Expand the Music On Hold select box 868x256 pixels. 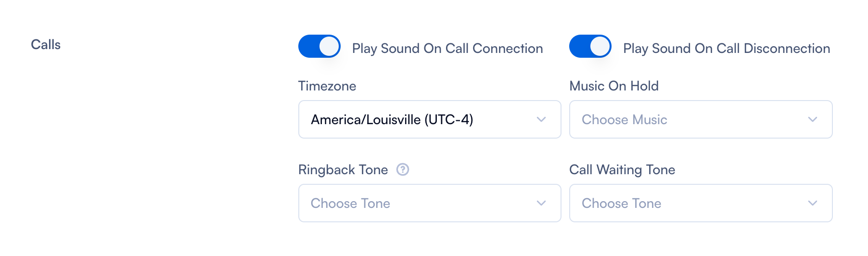coord(701,119)
